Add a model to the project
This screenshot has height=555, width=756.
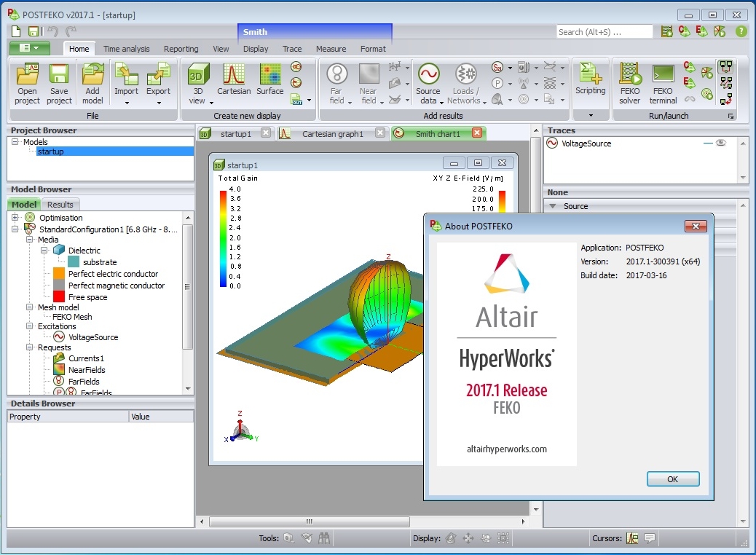[x=92, y=84]
